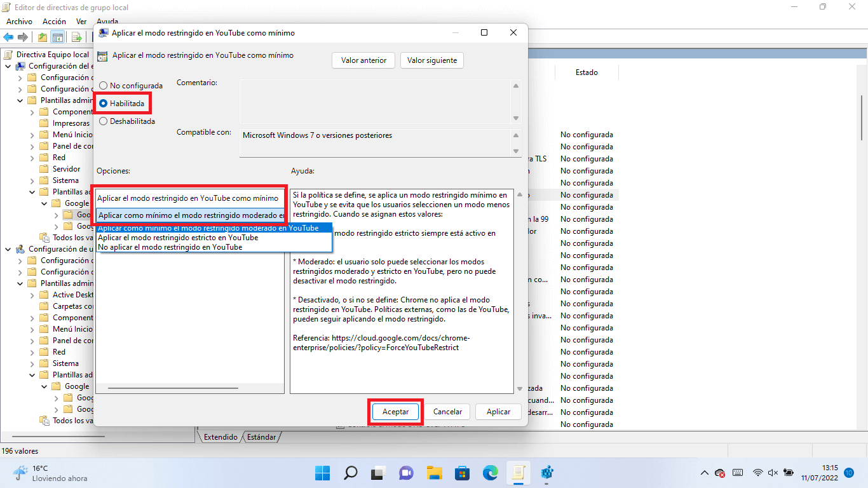Click the Valor anterior button
This screenshot has width=868, height=488.
[x=363, y=60]
